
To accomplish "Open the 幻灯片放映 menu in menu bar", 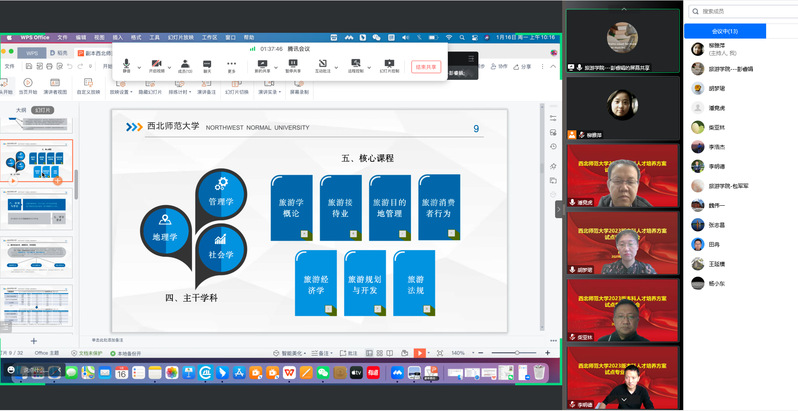I will tap(181, 37).
